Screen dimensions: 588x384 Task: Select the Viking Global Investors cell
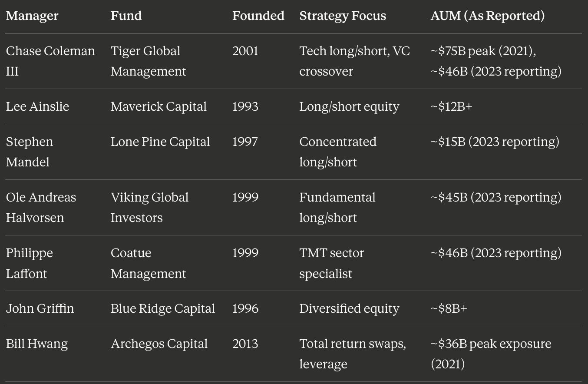click(x=149, y=207)
